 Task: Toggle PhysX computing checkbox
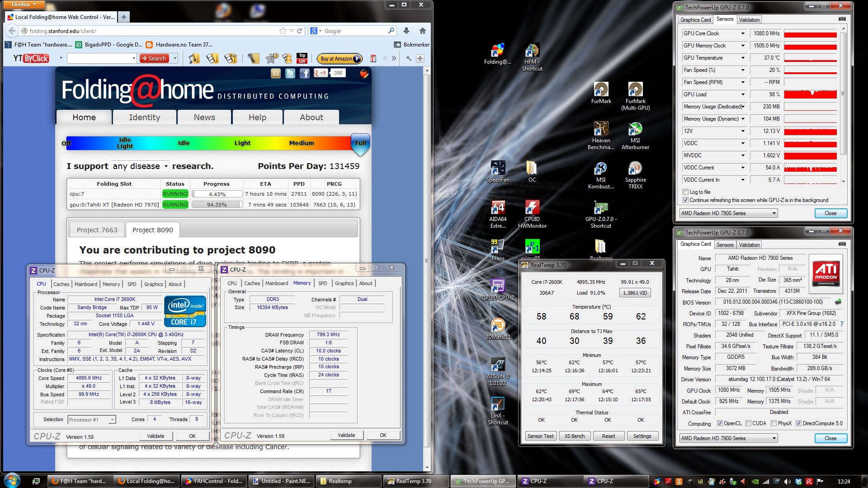tap(774, 423)
